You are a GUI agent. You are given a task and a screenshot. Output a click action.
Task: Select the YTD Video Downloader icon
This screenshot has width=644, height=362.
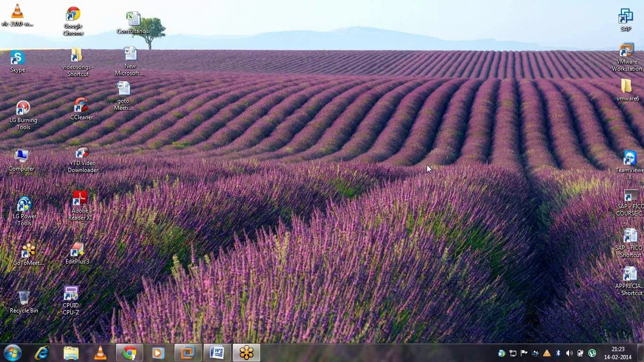click(x=83, y=160)
